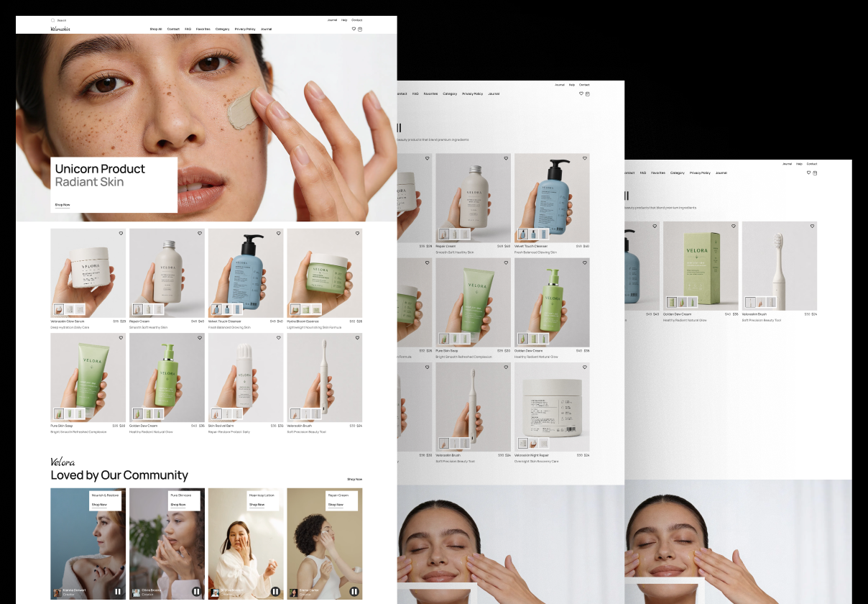Viewport: 868px width, 604px height.
Task: Pause the Kianna Donwart community video
Action: click(x=118, y=592)
